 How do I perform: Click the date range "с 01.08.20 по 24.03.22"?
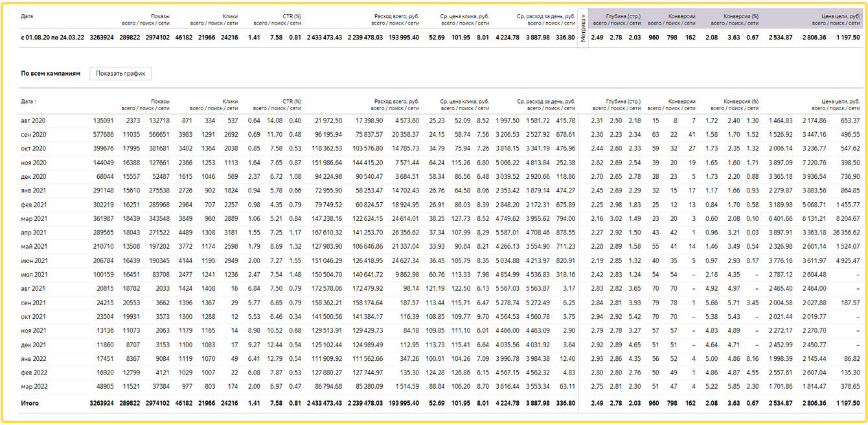(x=52, y=38)
